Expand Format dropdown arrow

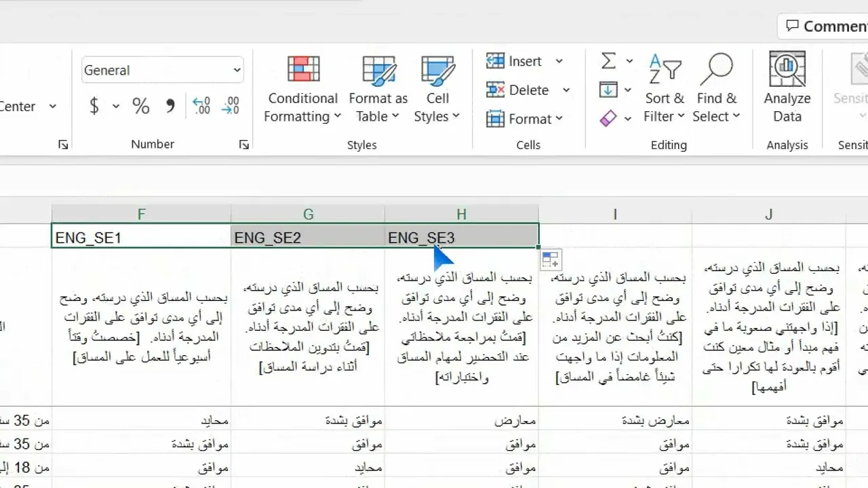559,119
